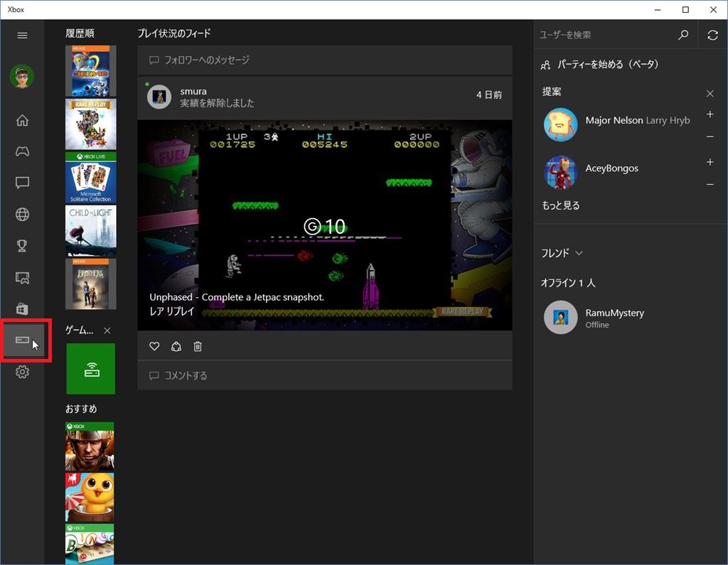The width and height of the screenshot is (728, 565).
Task: Click the search magnifier icon
Action: pyautogui.click(x=683, y=35)
